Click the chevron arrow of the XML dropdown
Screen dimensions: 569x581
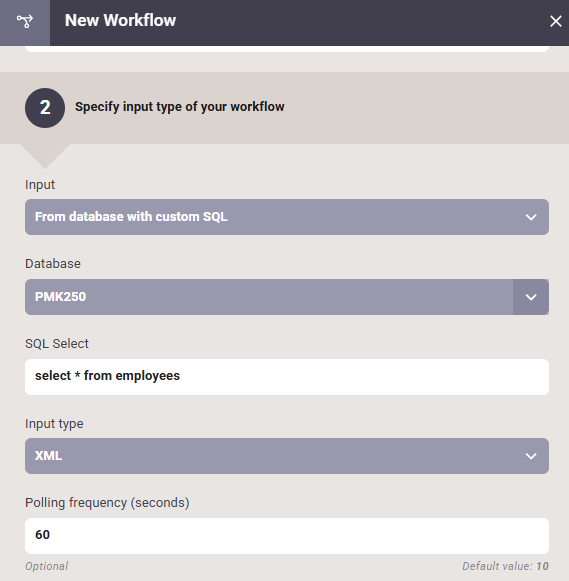[x=531, y=456]
